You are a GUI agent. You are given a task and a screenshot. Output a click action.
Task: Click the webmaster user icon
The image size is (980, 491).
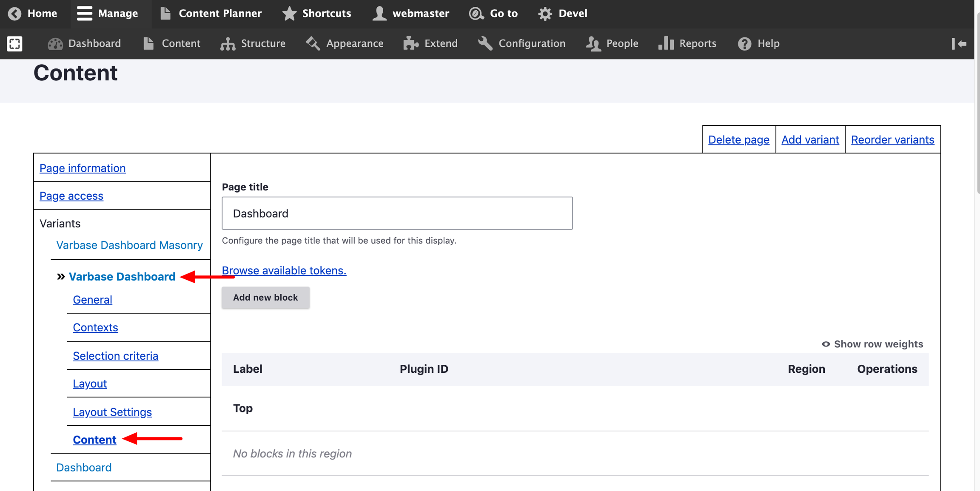coord(379,14)
